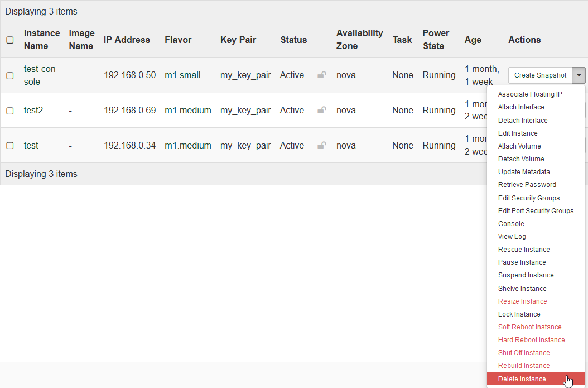Image resolution: width=588 pixels, height=388 pixels.
Task: Click the lock icon in test-console row
Action: [322, 75]
